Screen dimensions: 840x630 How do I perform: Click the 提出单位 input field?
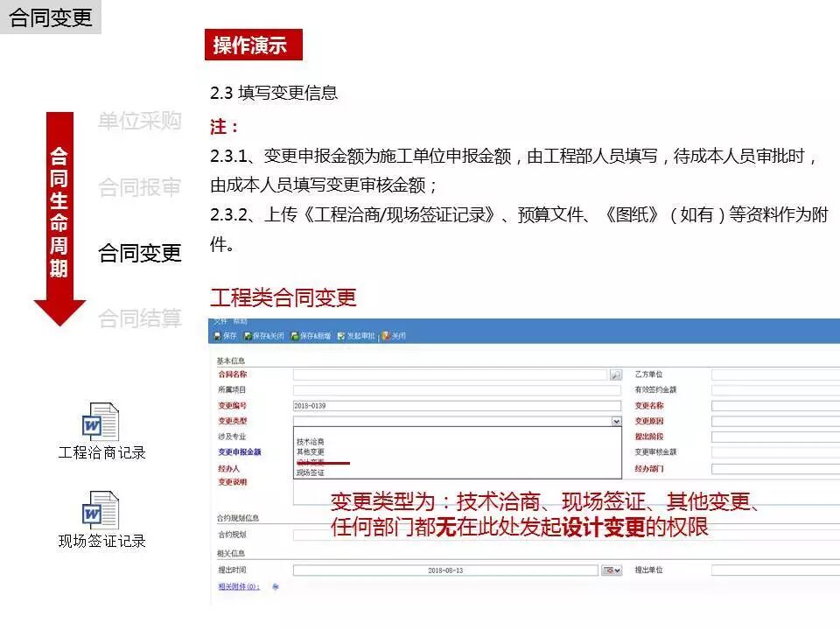[x=776, y=570]
